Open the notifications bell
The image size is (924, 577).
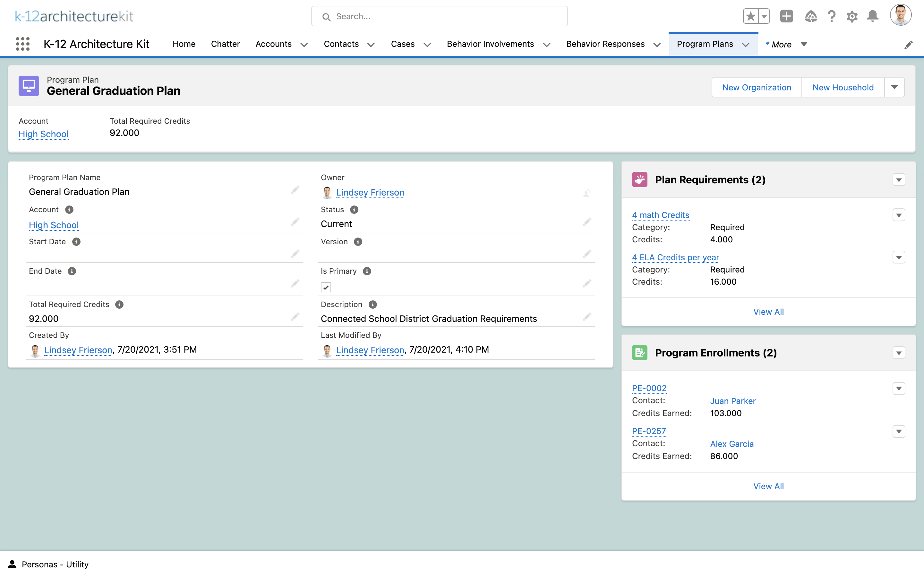pyautogui.click(x=873, y=16)
